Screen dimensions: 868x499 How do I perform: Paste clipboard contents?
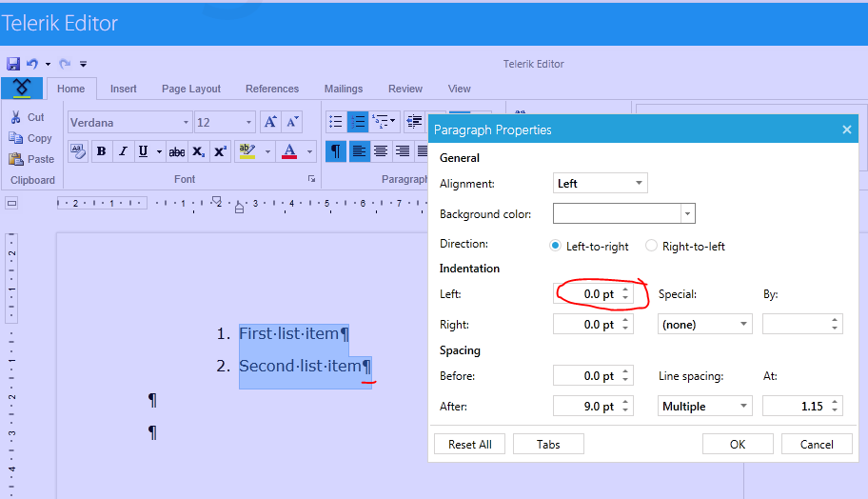(x=32, y=159)
